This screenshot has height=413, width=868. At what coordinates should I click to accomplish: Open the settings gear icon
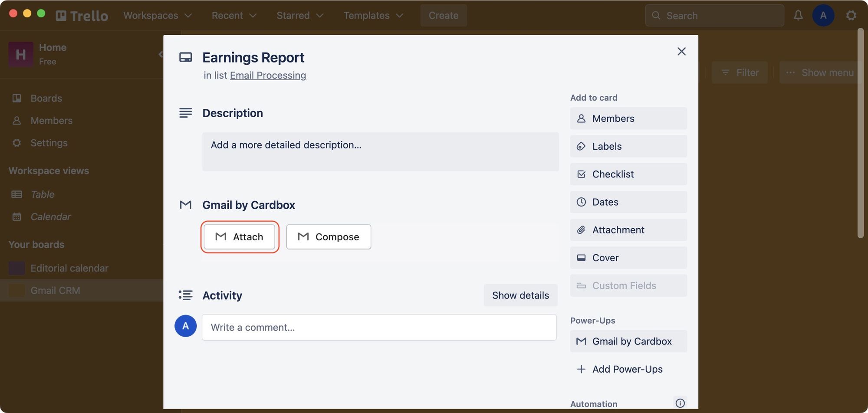pyautogui.click(x=851, y=15)
